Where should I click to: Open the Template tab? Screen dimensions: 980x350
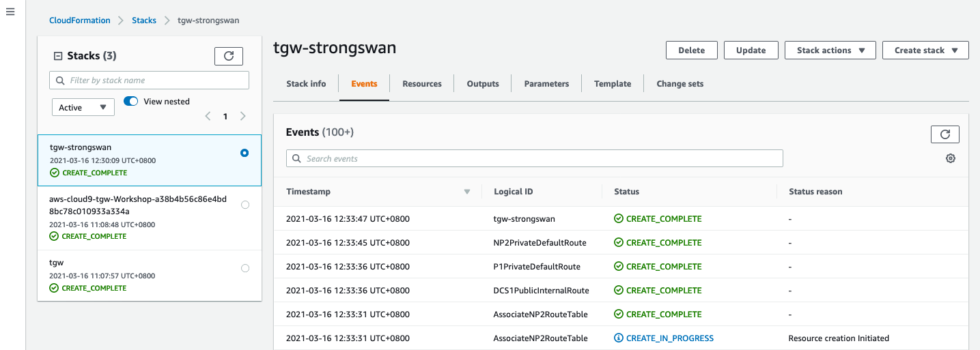(612, 84)
